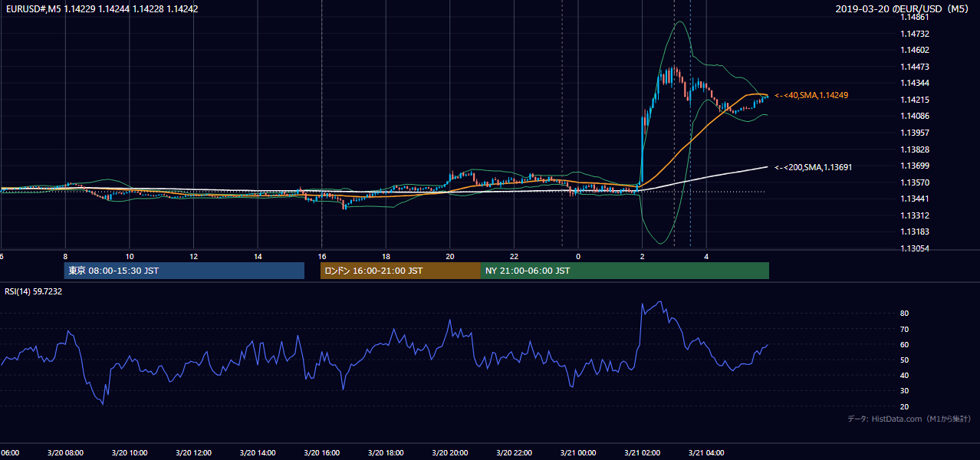Click hour label 2 under the price chart

[643, 256]
